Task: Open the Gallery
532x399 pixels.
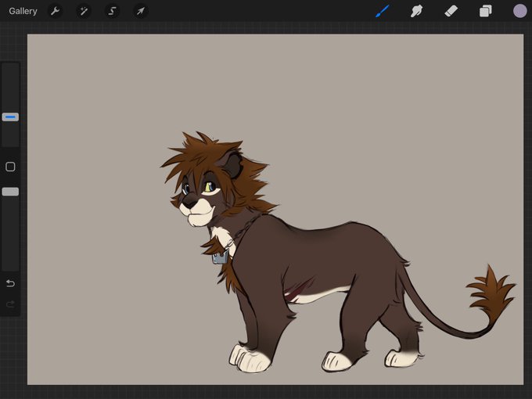Action: tap(23, 11)
